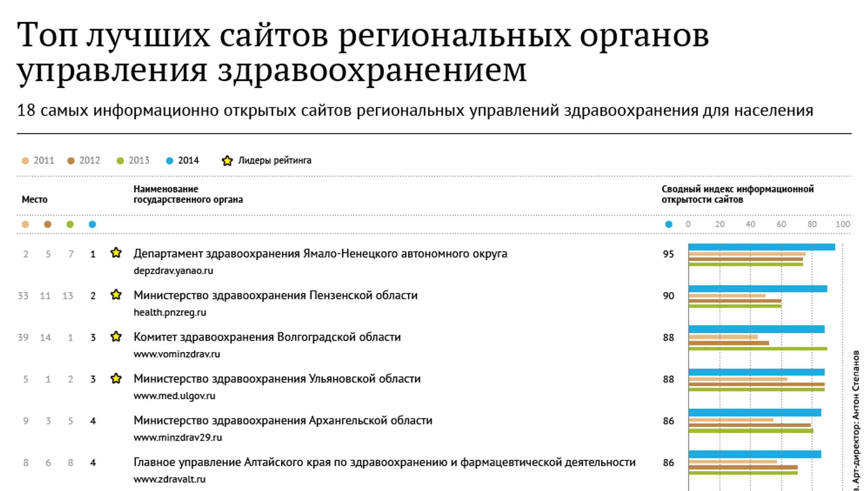Click the blue 2014 bar for Ямало-Ненецкий округ
868x491 pixels.
762,247
